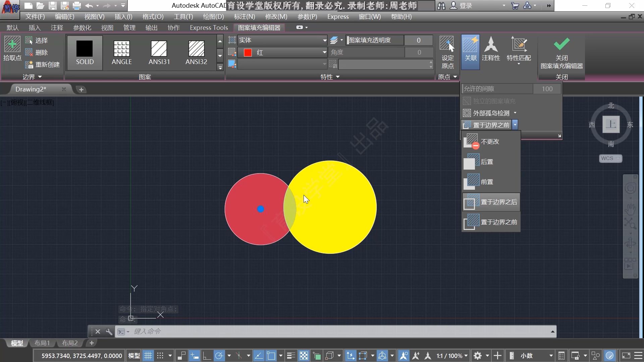Add a new drawing tab with plus

81,89
